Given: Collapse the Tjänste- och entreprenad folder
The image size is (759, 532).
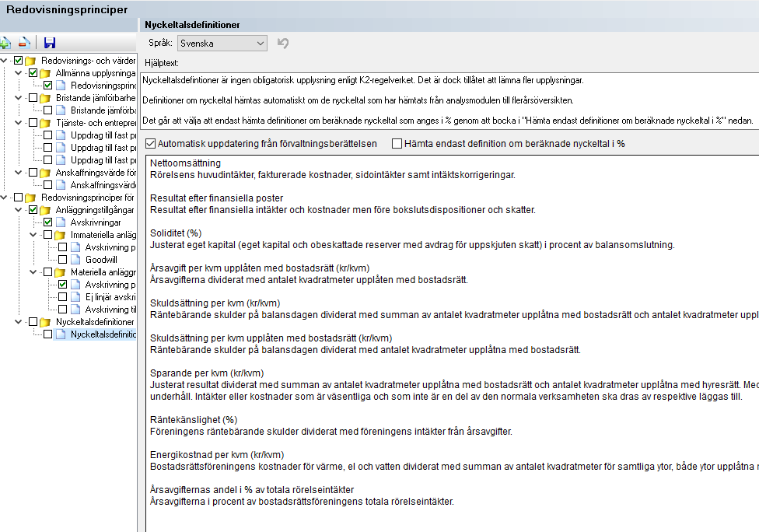Looking at the screenshot, I should (x=19, y=123).
